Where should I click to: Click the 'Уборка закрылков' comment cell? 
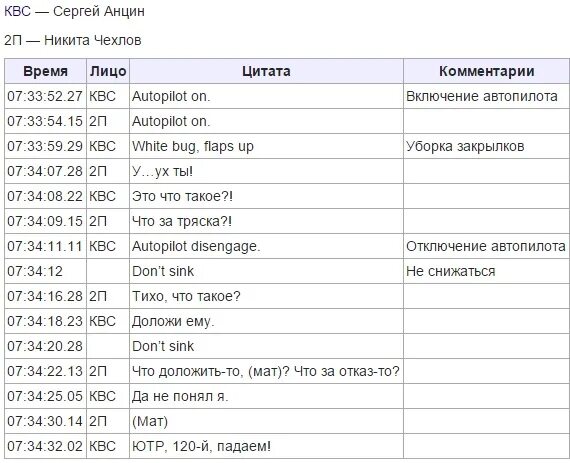point(486,146)
